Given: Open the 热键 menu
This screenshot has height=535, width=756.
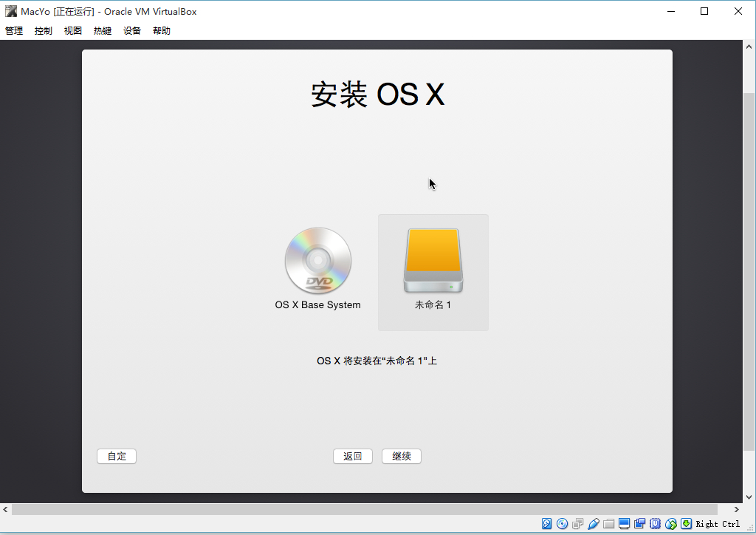Looking at the screenshot, I should pos(102,30).
